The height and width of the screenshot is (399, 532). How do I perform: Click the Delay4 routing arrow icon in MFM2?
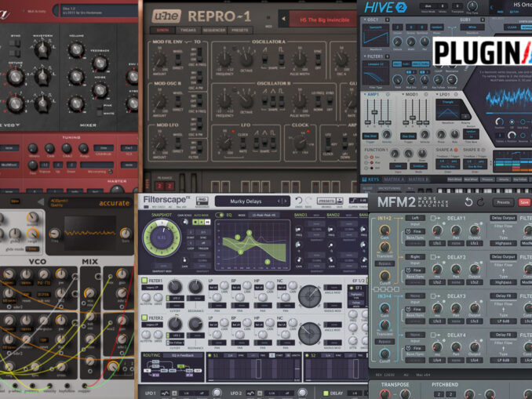[x=435, y=335]
